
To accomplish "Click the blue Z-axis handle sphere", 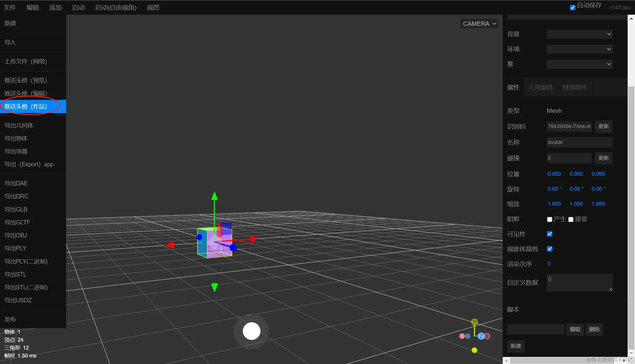I will click(233, 248).
